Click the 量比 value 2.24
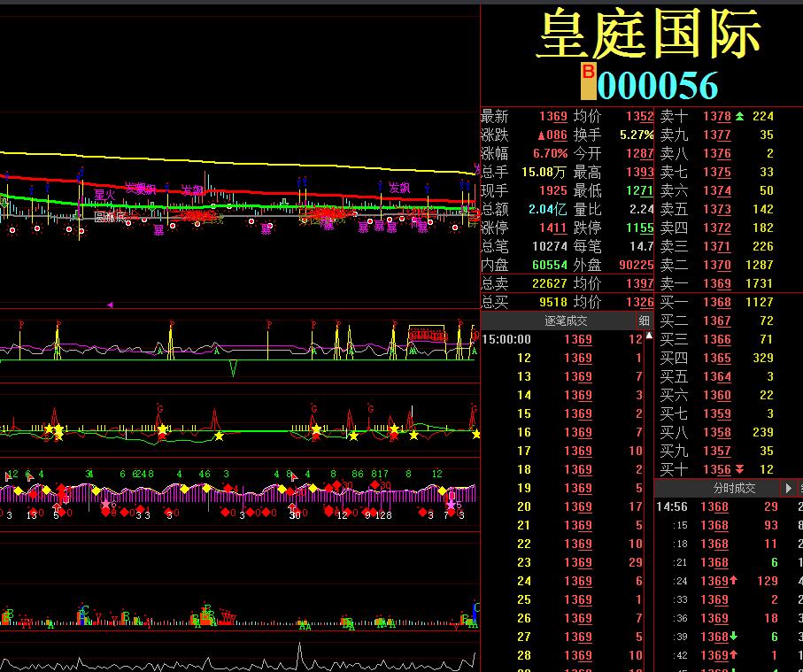This screenshot has height=672, width=803. tap(642, 210)
